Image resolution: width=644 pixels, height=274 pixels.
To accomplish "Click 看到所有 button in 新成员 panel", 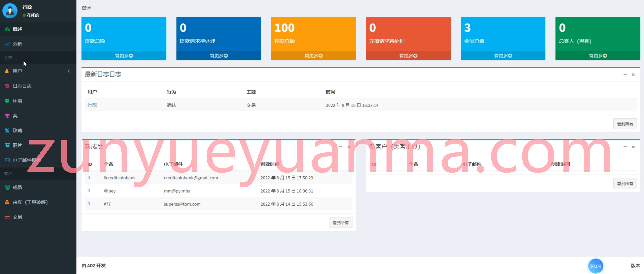I will coord(340,222).
